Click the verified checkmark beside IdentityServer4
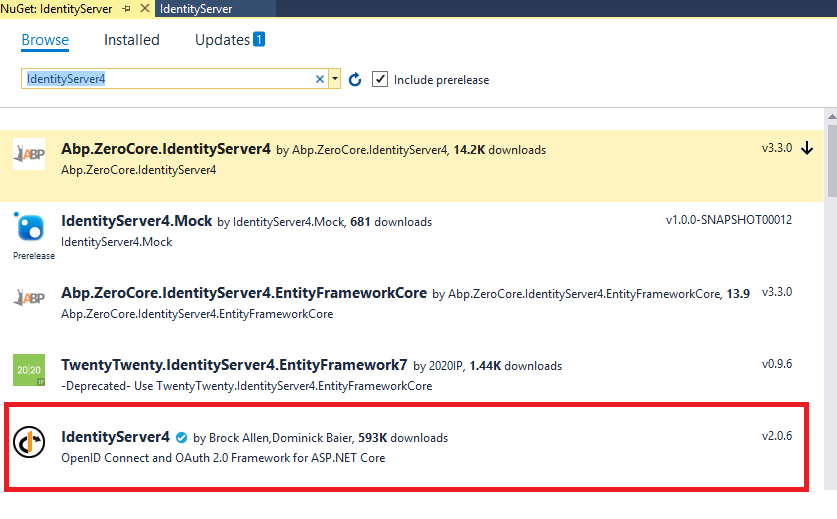Screen dimensions: 837x519 [181, 438]
